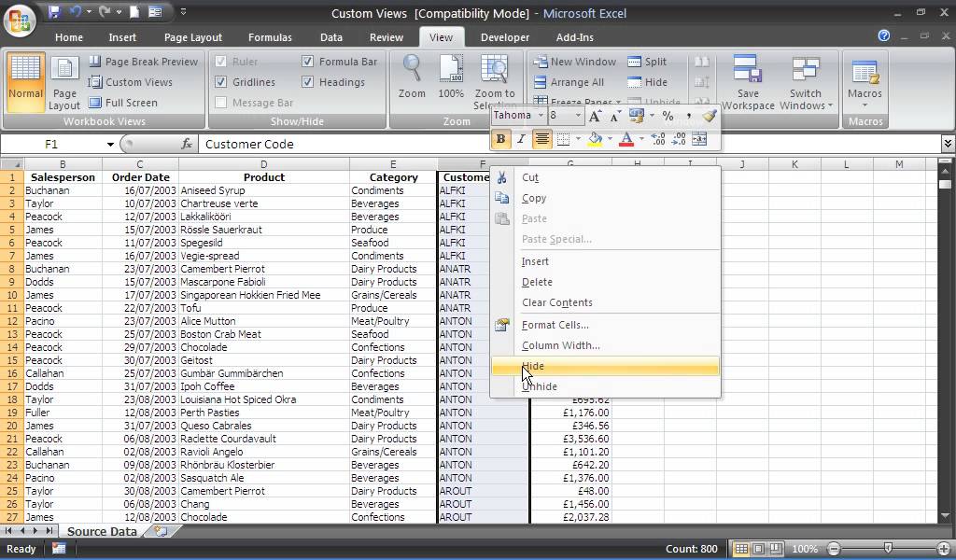956x560 pixels.
Task: Switch to Page Layout view
Action: click(64, 81)
